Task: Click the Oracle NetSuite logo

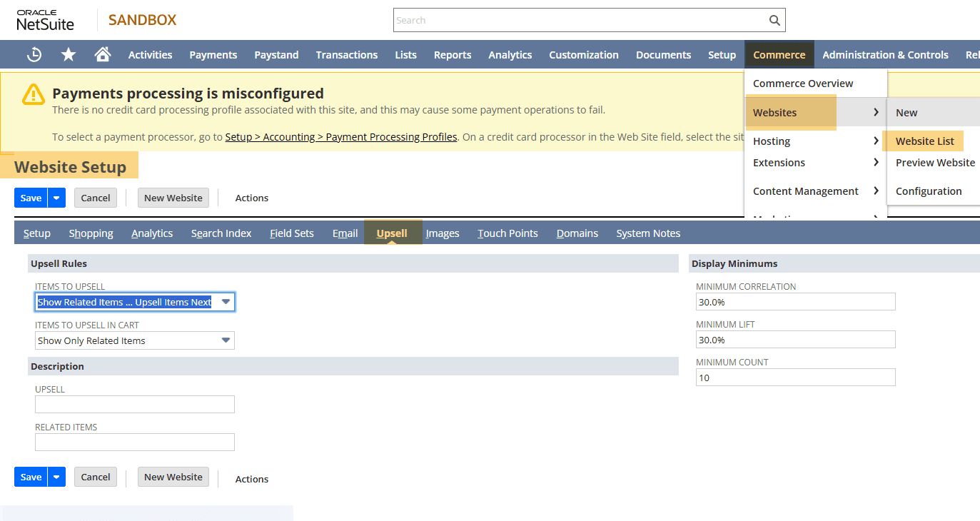Action: pyautogui.click(x=46, y=20)
